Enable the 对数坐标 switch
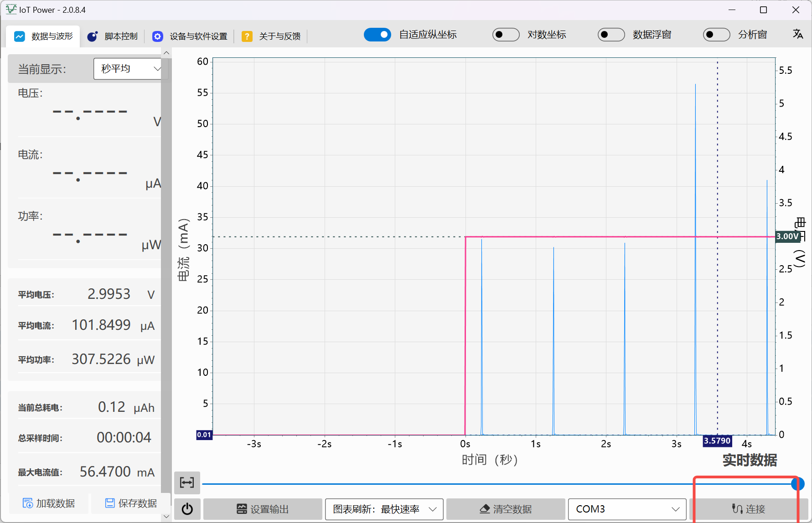This screenshot has width=812, height=523. click(506, 35)
